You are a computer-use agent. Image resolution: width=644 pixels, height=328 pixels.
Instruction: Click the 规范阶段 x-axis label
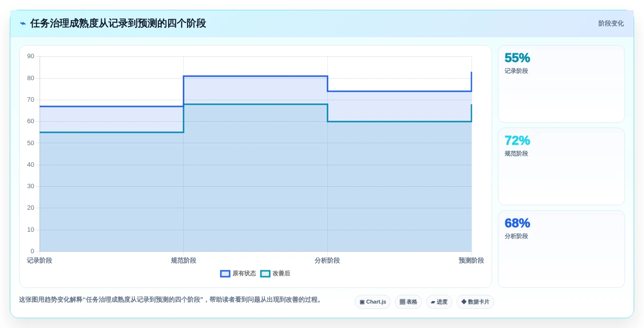point(184,261)
